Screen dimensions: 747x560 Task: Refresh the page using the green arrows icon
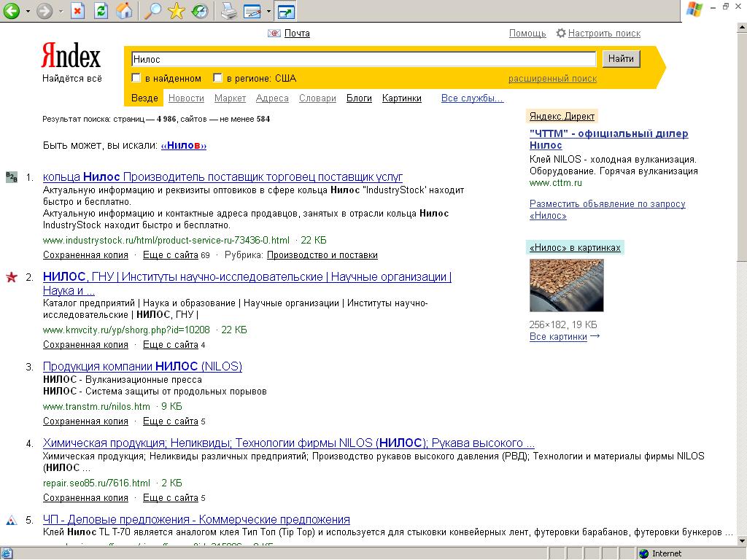pyautogui.click(x=101, y=10)
